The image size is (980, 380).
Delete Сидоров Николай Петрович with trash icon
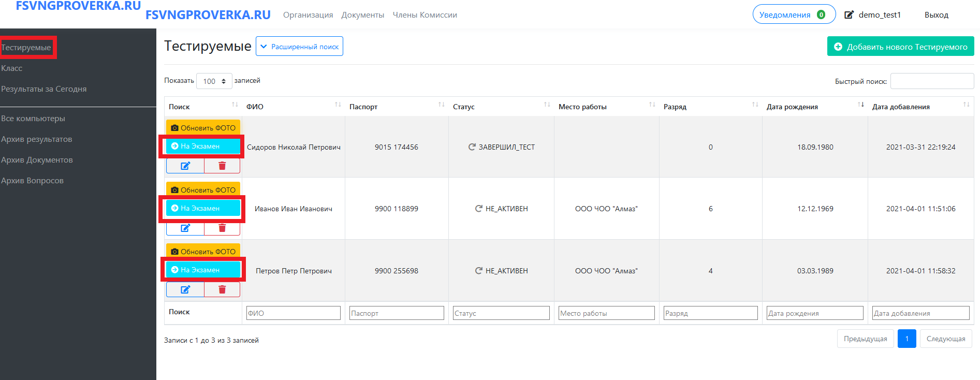point(222,166)
